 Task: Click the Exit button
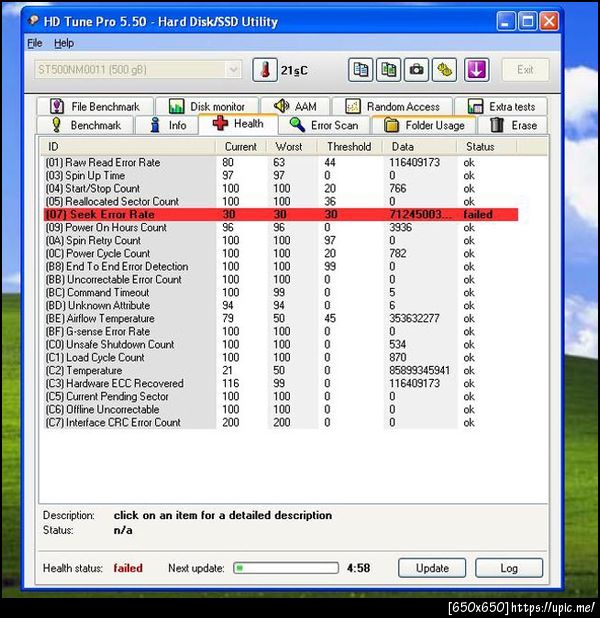(525, 70)
